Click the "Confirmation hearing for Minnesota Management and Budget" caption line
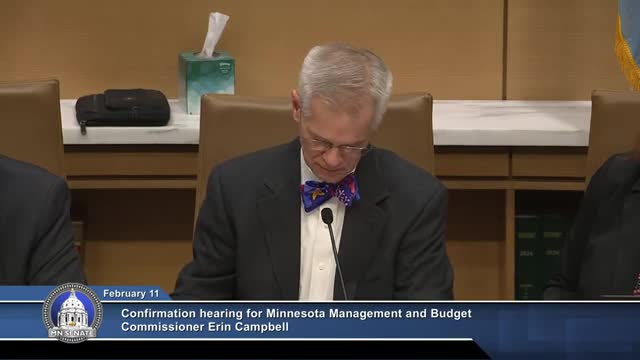The image size is (640, 360). pos(296,313)
